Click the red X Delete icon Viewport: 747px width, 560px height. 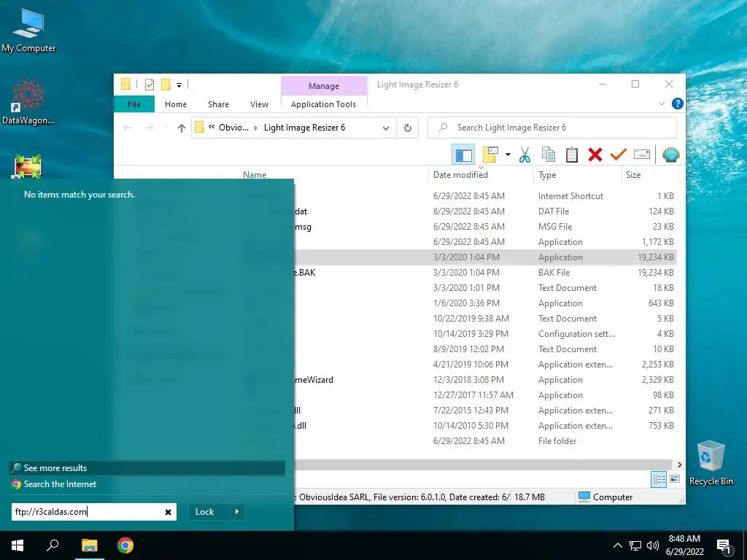pos(595,155)
